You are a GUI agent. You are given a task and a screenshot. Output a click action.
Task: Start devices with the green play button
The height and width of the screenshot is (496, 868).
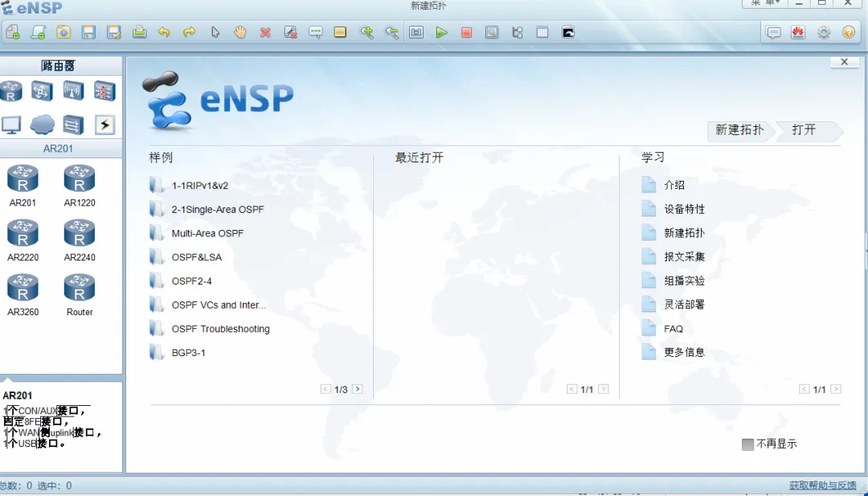point(441,32)
